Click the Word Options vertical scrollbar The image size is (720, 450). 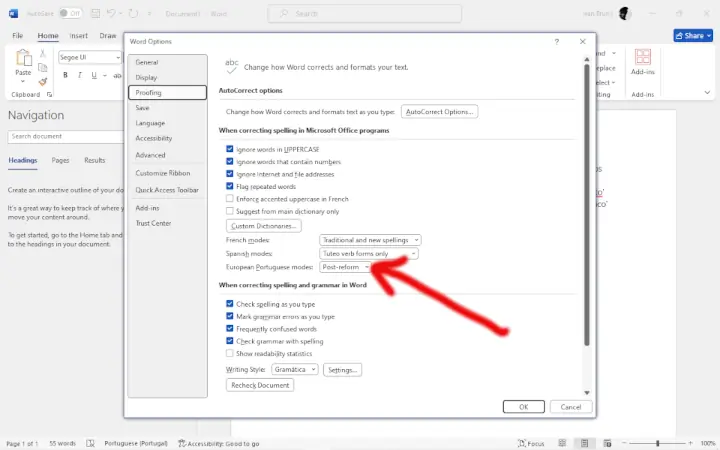[x=586, y=204]
